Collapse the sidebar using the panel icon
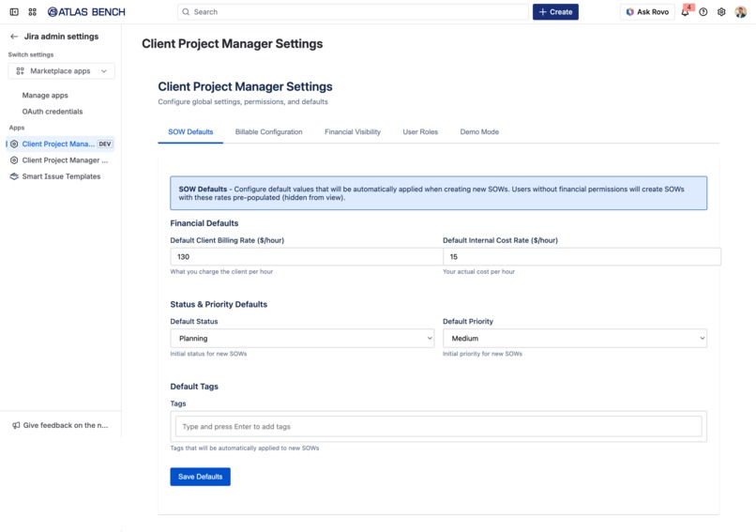 14,12
